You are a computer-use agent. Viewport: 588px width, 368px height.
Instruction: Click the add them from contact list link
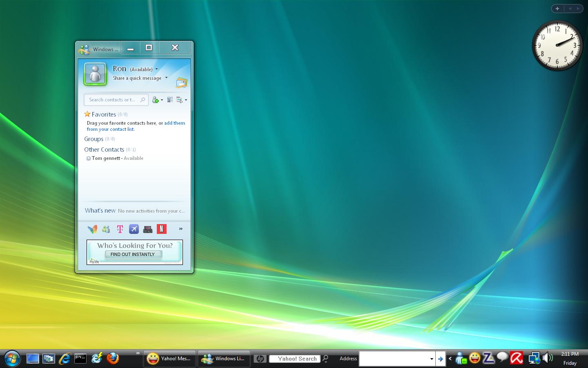(174, 123)
